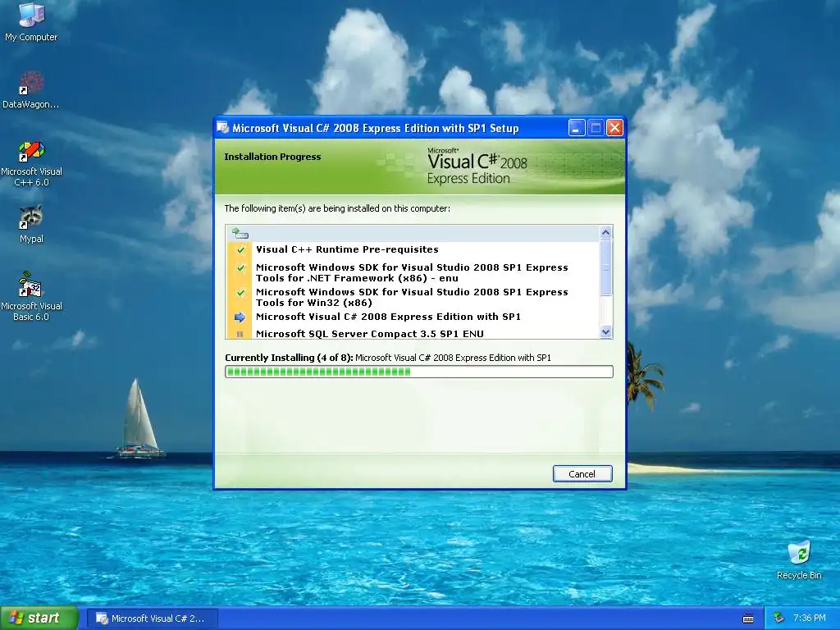Image resolution: width=840 pixels, height=630 pixels.
Task: Click the green check beside Visual C++ Runtime Pre-requisites
Action: point(240,249)
